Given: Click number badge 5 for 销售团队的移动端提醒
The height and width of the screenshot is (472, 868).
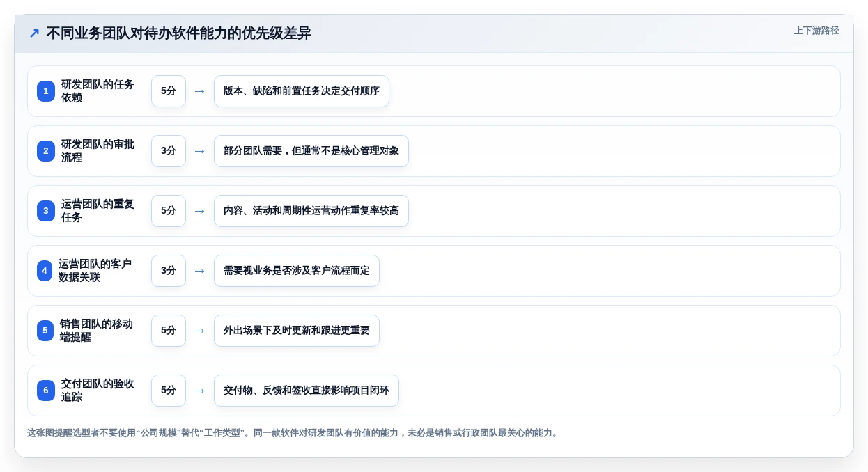Looking at the screenshot, I should [45, 331].
